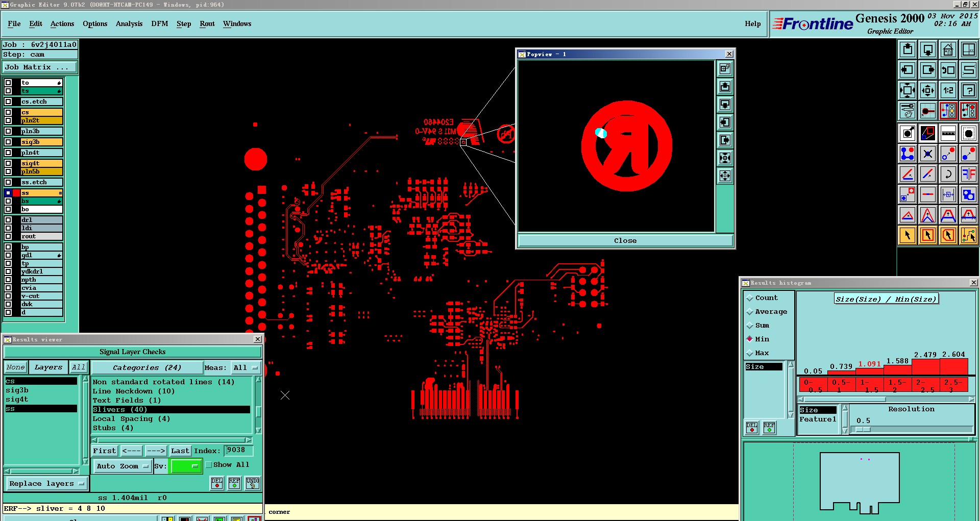Click the pan up icon in Popview
The image size is (980, 521).
[x=725, y=87]
